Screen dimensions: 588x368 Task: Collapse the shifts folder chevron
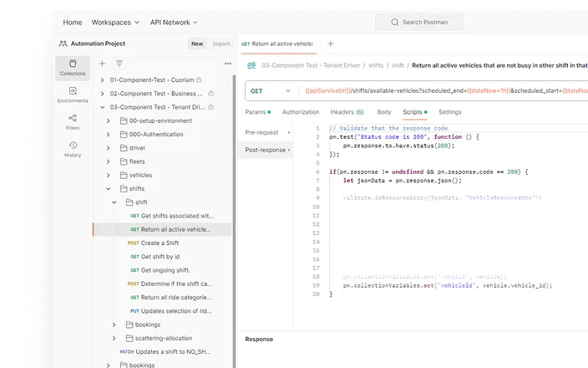click(x=108, y=188)
